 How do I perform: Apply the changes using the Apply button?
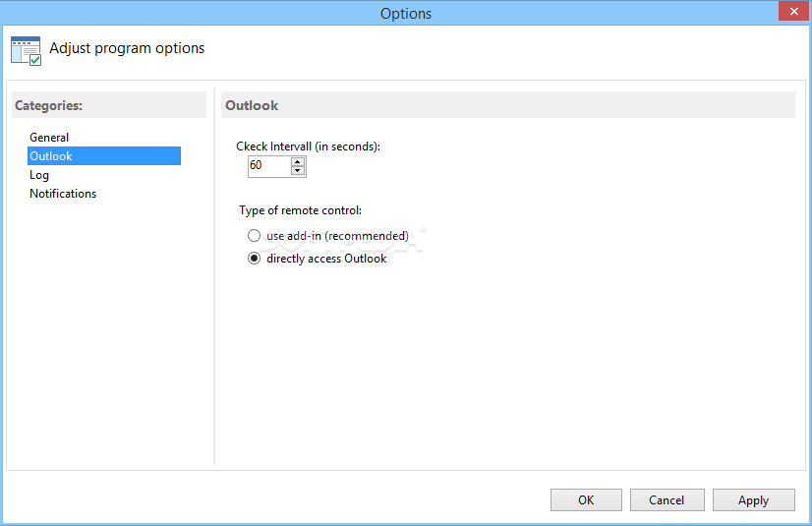pyautogui.click(x=753, y=500)
